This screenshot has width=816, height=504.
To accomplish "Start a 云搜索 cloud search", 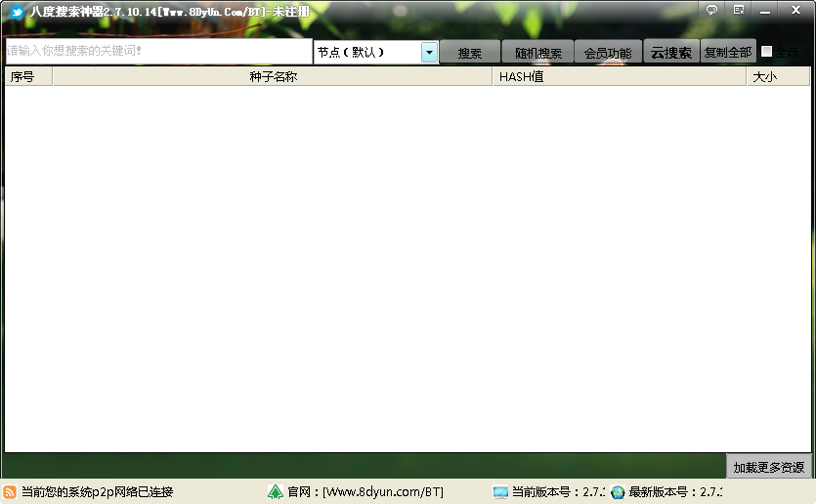I will (x=671, y=52).
